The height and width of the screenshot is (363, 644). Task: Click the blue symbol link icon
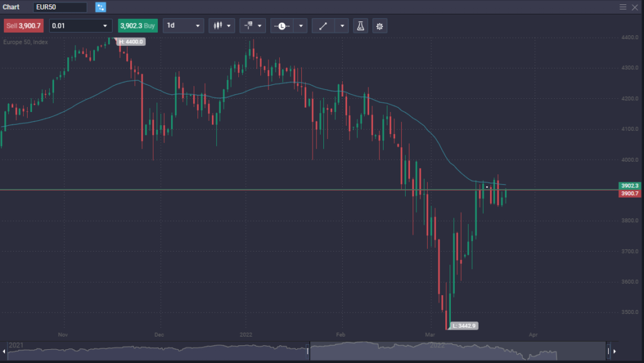101,8
